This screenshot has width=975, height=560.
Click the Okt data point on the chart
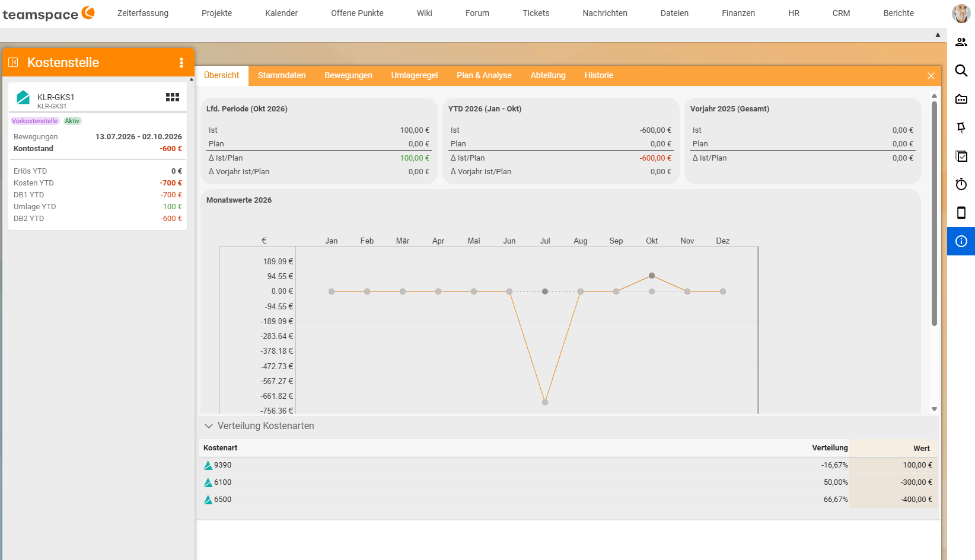coord(652,276)
